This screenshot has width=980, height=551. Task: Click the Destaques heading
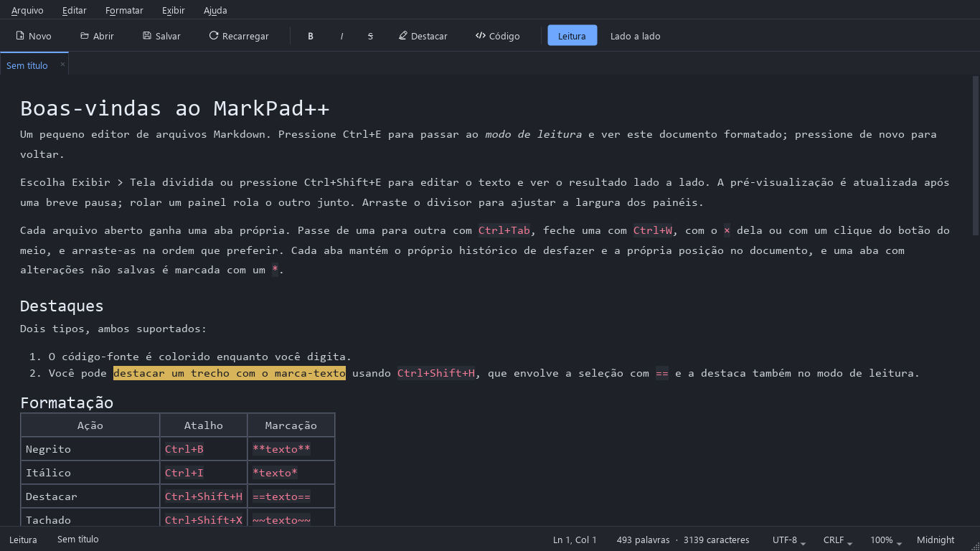coord(62,306)
